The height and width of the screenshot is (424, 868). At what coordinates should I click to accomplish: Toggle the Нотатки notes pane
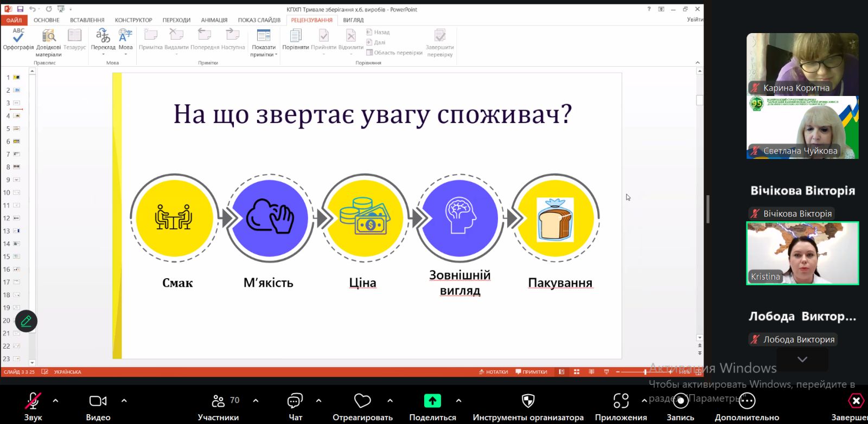pos(493,372)
